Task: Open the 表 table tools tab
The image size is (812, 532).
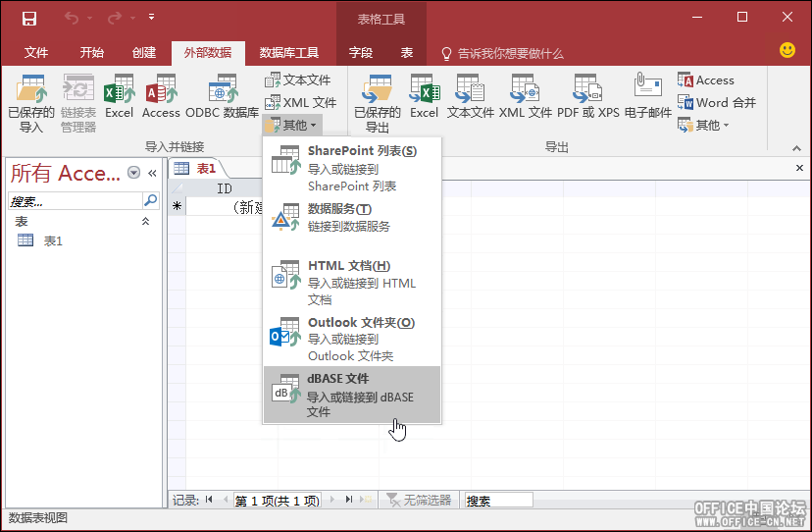Action: (x=407, y=52)
